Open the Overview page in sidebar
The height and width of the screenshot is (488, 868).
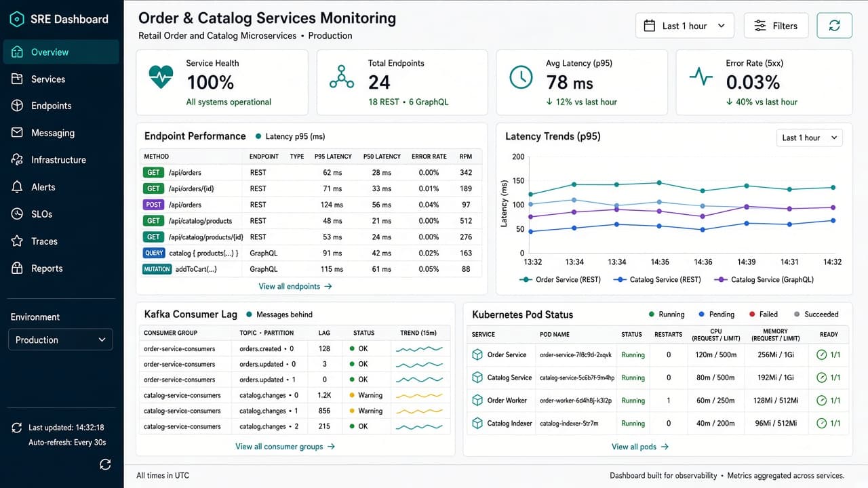[61, 52]
